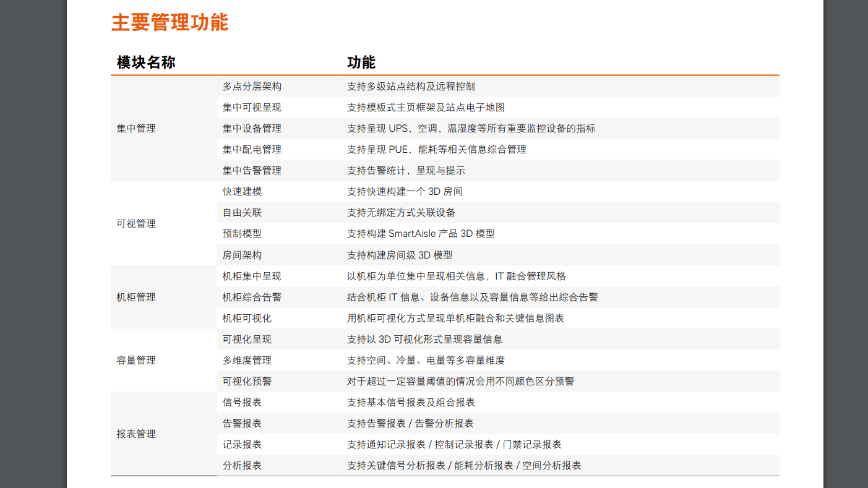Image resolution: width=868 pixels, height=488 pixels.
Task: Select the 快速建模 row label
Action: point(242,191)
